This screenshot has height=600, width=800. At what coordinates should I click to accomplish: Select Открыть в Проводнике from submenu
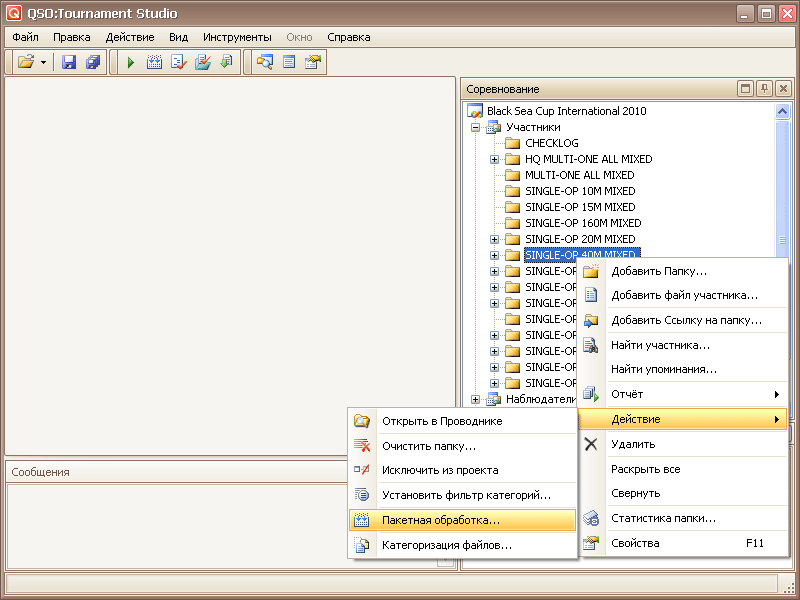pyautogui.click(x=441, y=421)
